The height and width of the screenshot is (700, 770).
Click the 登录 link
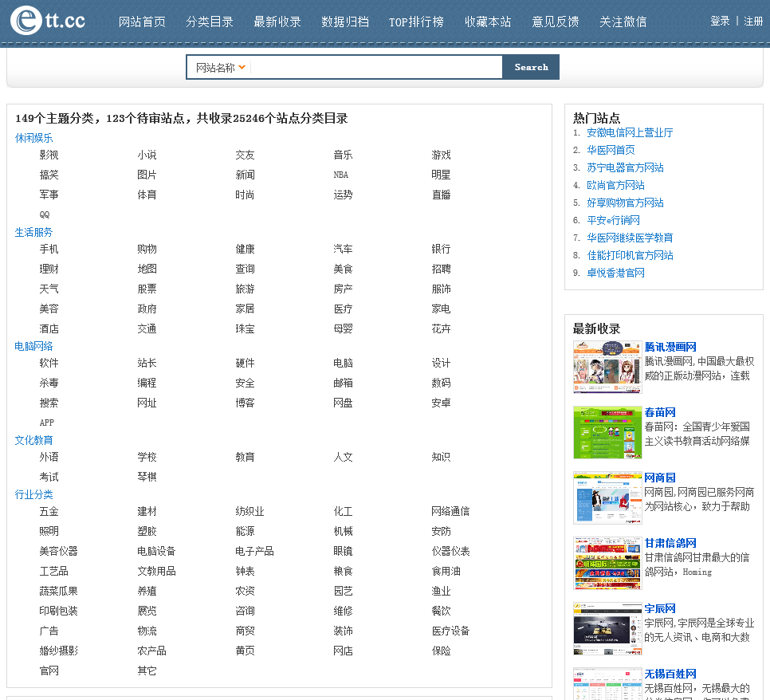(720, 21)
